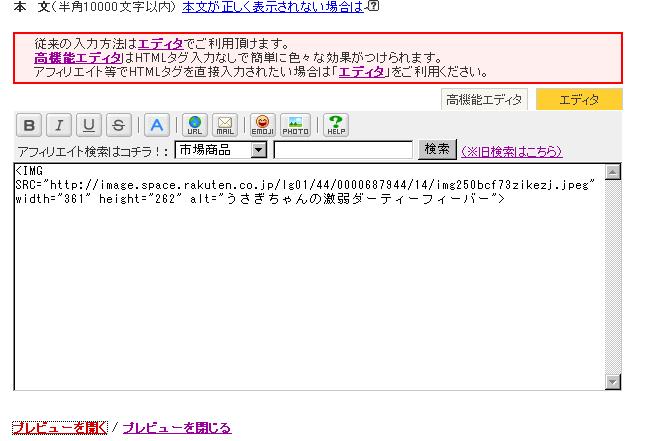Follow the first エディタ link in the notice box

click(x=161, y=44)
